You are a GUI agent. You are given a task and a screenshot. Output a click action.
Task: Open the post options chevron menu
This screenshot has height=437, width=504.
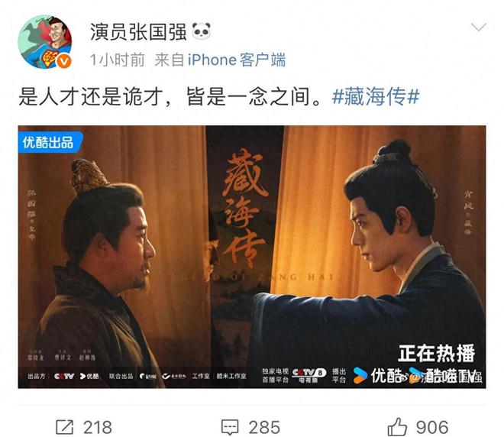point(479,28)
